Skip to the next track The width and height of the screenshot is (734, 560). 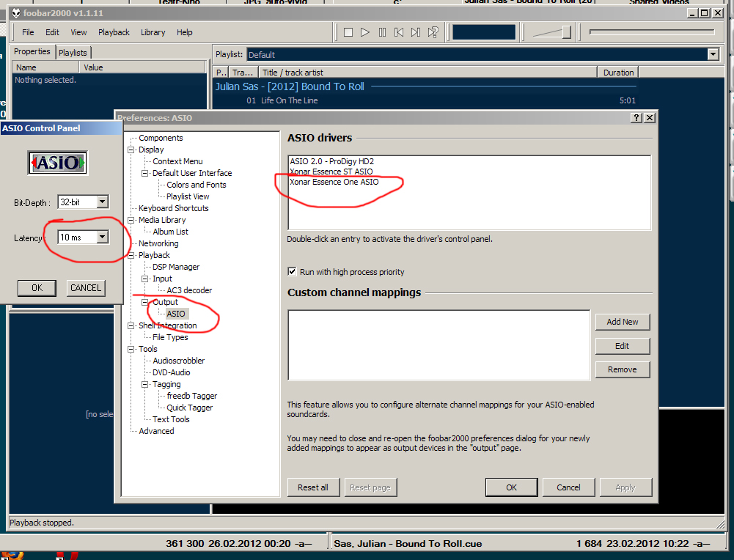tap(416, 32)
